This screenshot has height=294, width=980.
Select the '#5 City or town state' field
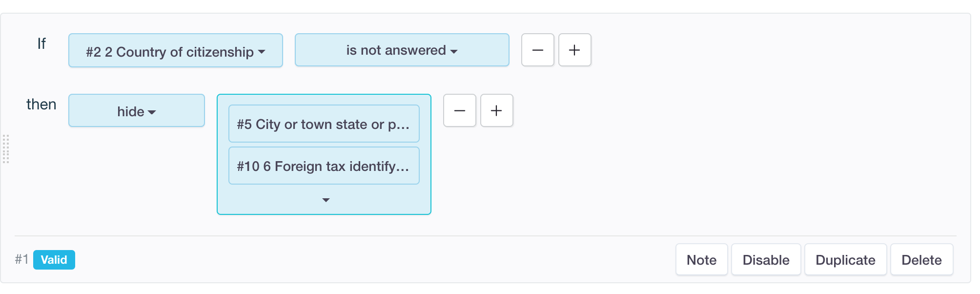(324, 124)
